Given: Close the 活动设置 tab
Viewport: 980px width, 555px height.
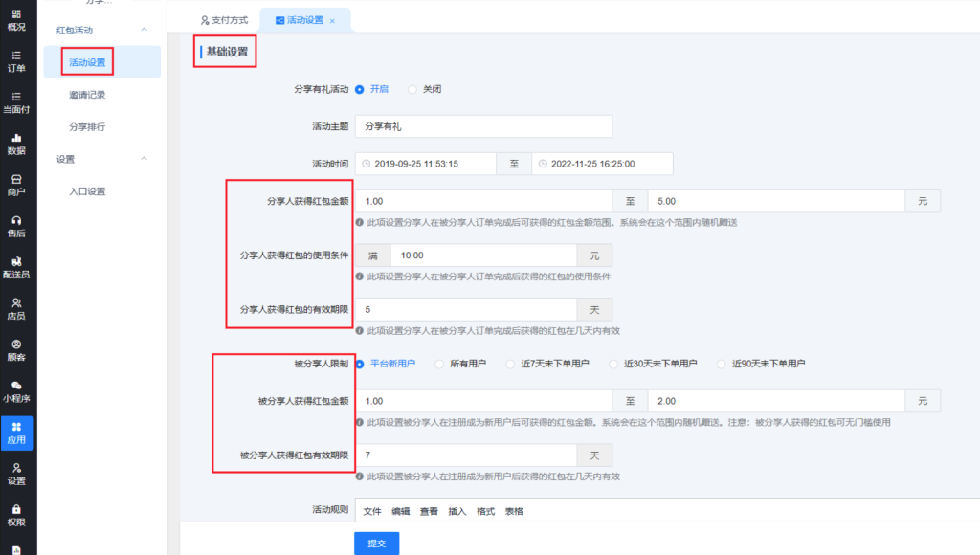Looking at the screenshot, I should point(332,20).
